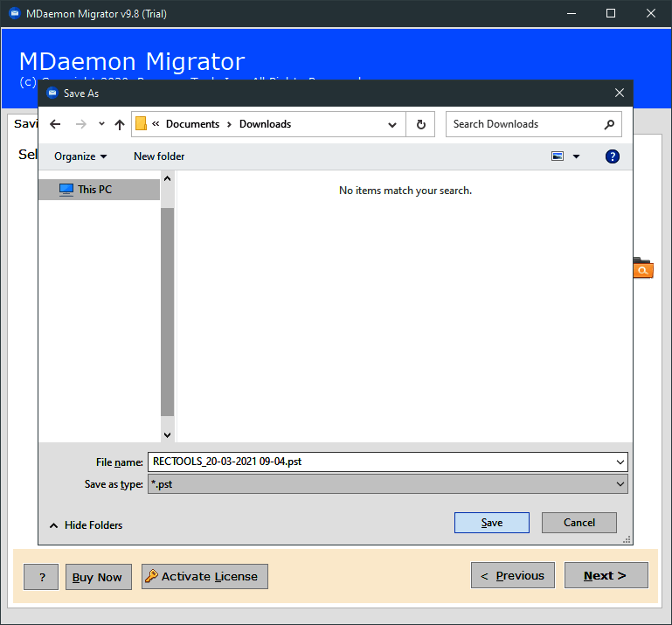Open the view options dropdown arrow
Screen dimensions: 672x625
[576, 156]
